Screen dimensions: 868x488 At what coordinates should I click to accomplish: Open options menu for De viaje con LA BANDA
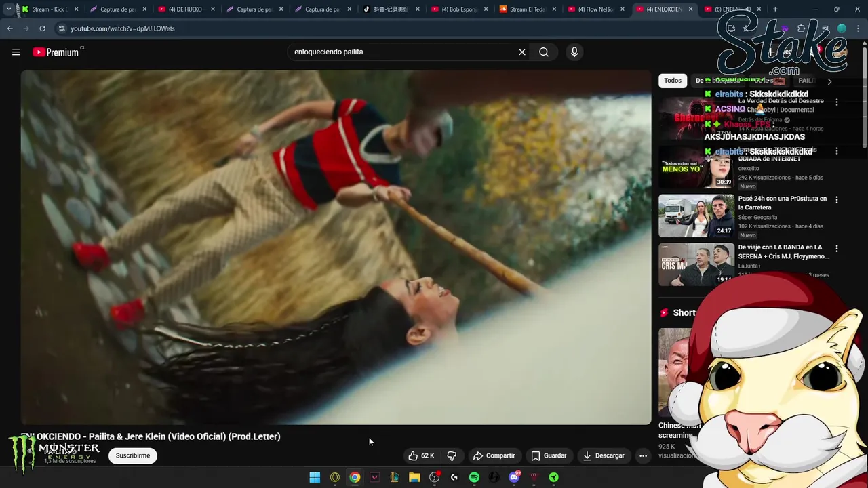coord(836,249)
